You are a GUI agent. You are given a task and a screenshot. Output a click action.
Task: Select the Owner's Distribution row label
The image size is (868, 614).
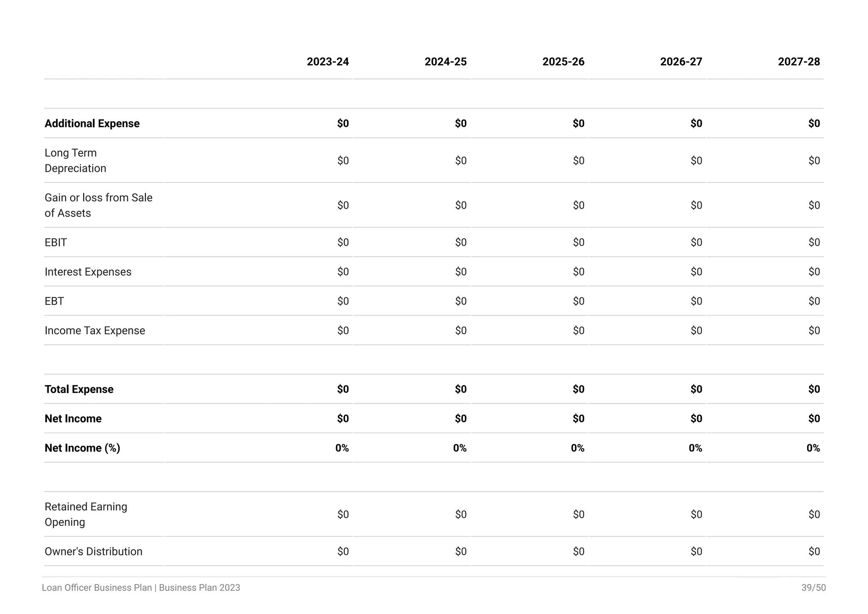point(94,552)
